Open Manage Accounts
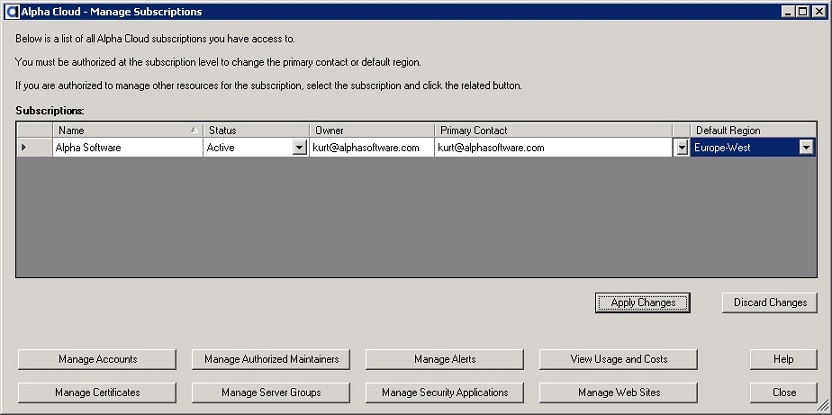 tap(97, 359)
